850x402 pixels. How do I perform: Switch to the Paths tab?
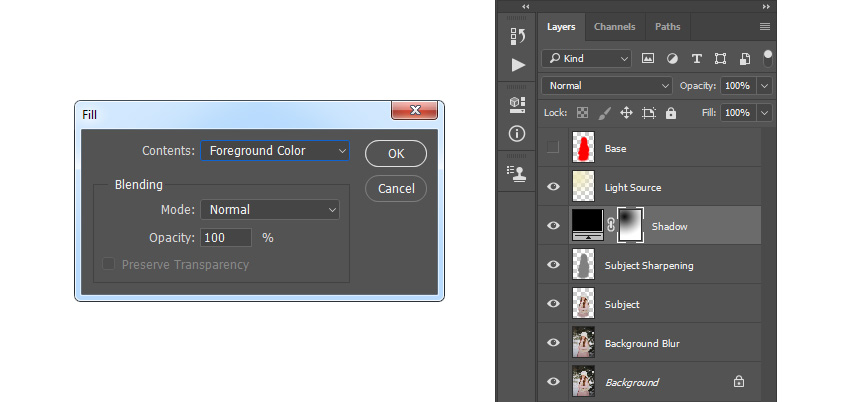point(667,27)
